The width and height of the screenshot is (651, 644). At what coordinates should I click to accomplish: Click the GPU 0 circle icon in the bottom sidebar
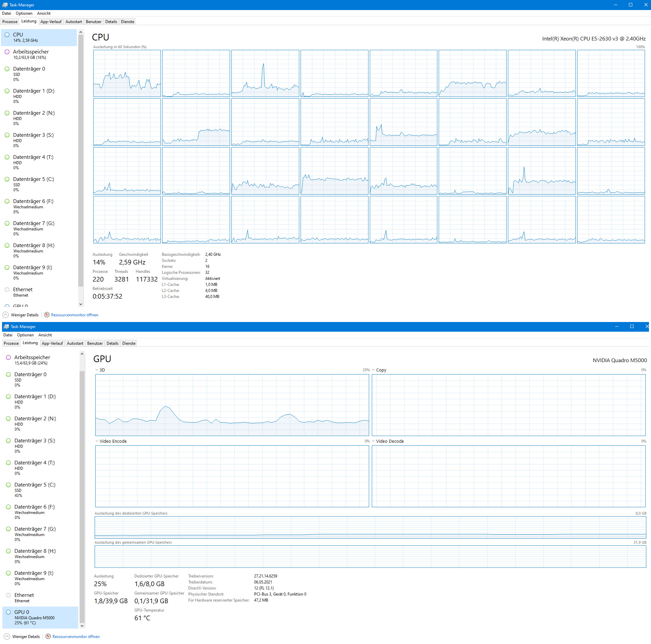[8, 612]
